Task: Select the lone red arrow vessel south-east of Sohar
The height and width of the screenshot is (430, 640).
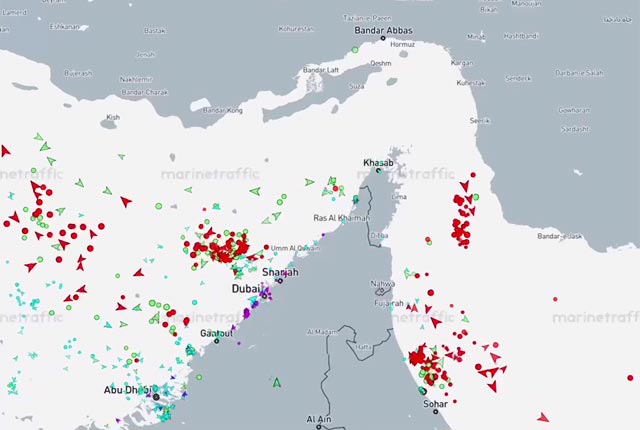Action: click(x=543, y=416)
